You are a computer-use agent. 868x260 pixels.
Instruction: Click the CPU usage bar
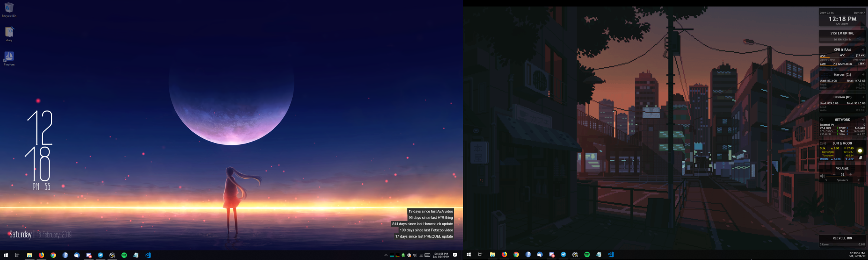[x=842, y=57]
